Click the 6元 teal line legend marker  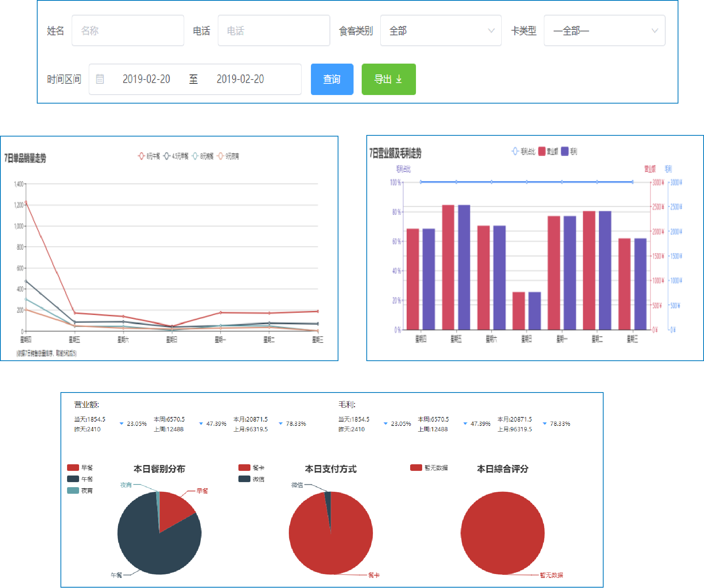tap(195, 156)
